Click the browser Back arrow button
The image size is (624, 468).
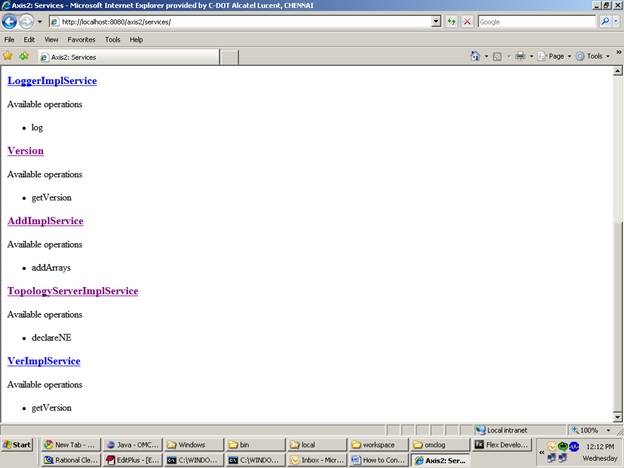tap(9, 21)
